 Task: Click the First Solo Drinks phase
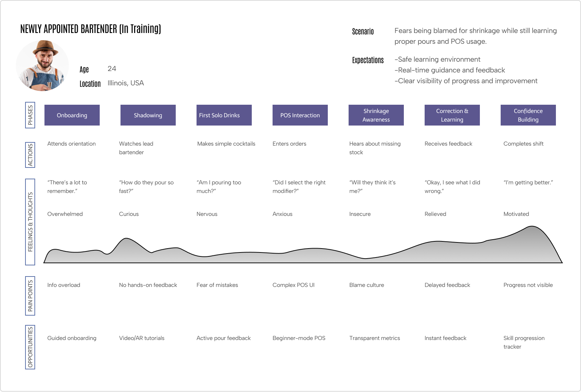224,115
